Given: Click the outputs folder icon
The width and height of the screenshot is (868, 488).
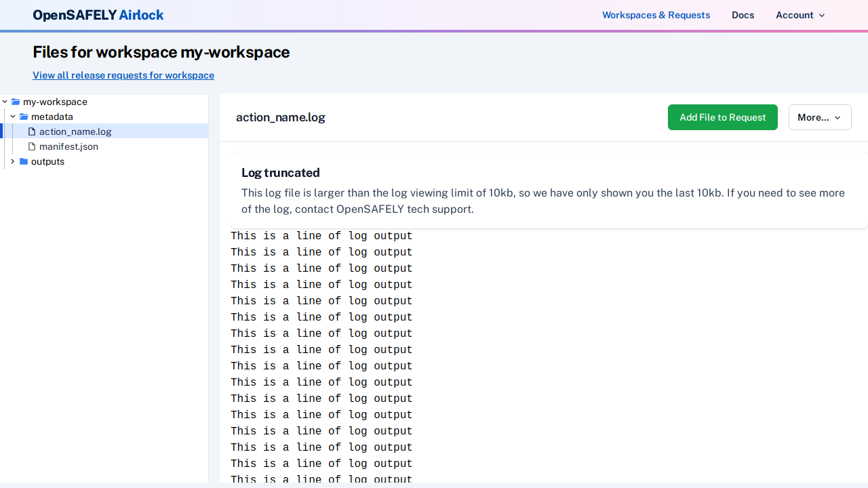Looking at the screenshot, I should pos(24,161).
